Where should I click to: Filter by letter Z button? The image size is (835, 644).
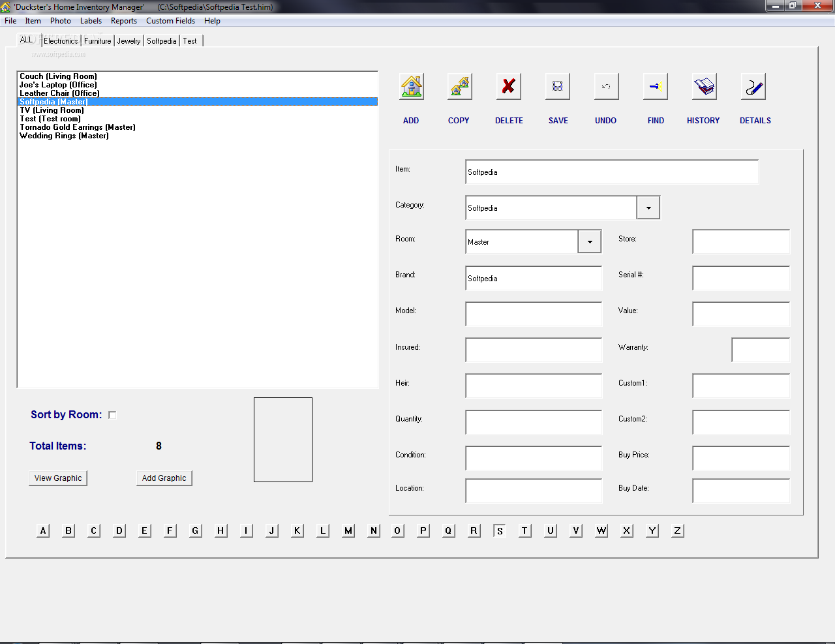click(x=678, y=530)
